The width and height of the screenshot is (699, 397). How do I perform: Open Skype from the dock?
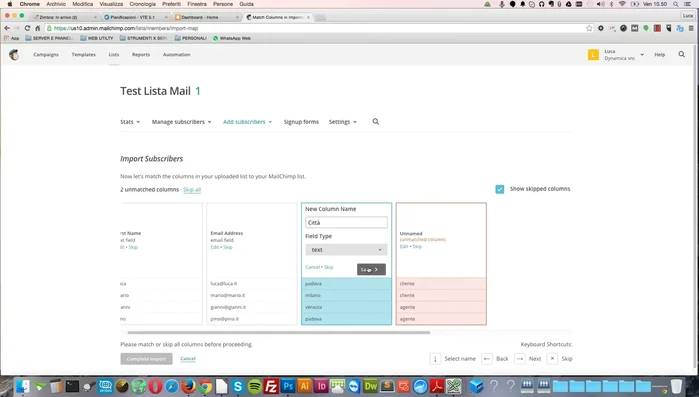(238, 386)
